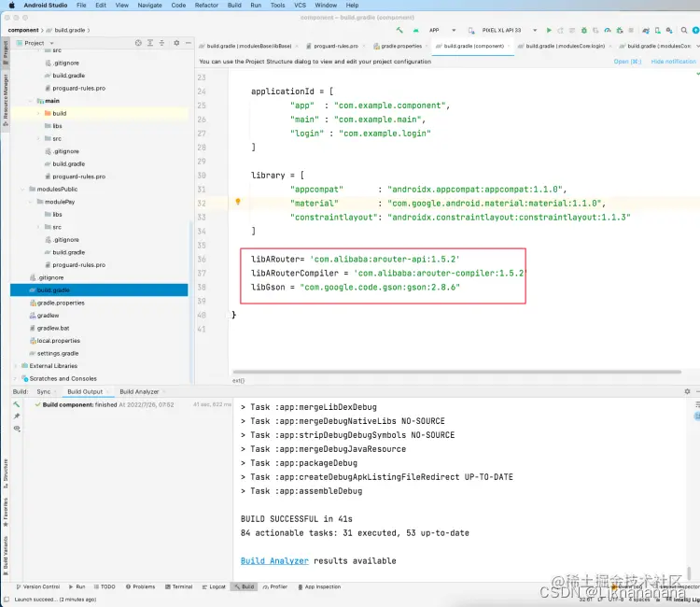Open the File menu
Viewport: 700px width, 607px height.
pyautogui.click(x=81, y=5)
